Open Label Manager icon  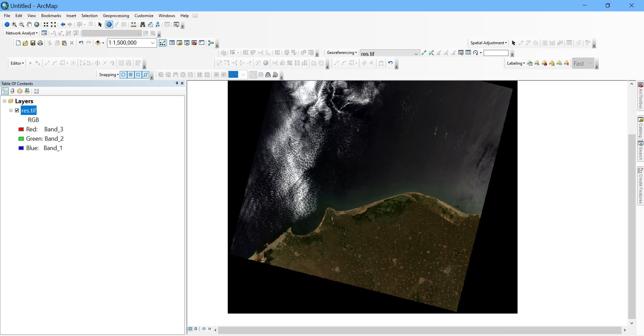530,63
